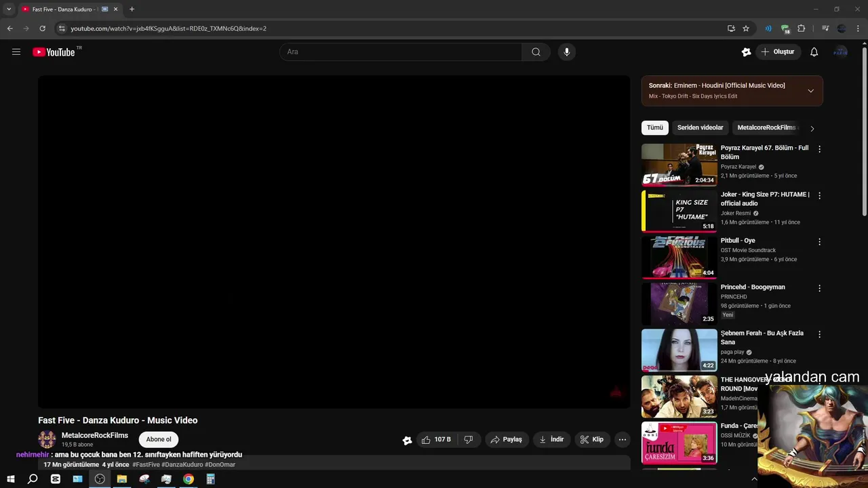
Task: Open Joker King Size P7 HUTAME thumbnail
Action: tap(679, 211)
